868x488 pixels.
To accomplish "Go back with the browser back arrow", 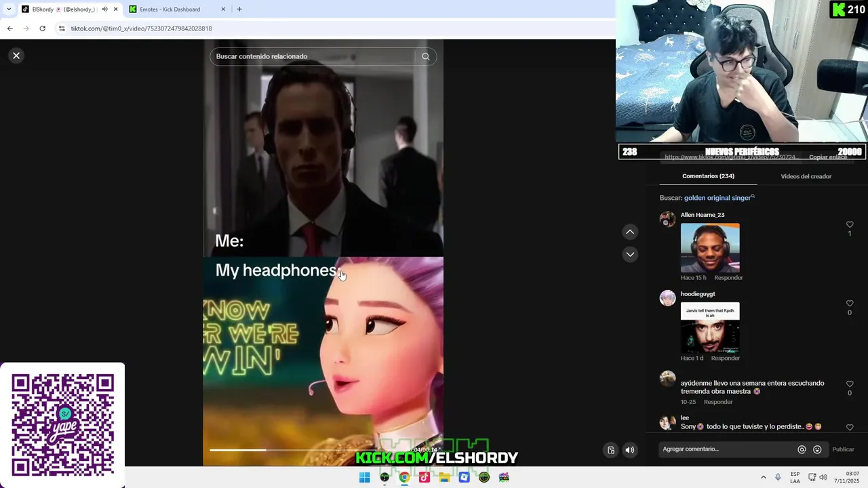I will click(x=9, y=28).
